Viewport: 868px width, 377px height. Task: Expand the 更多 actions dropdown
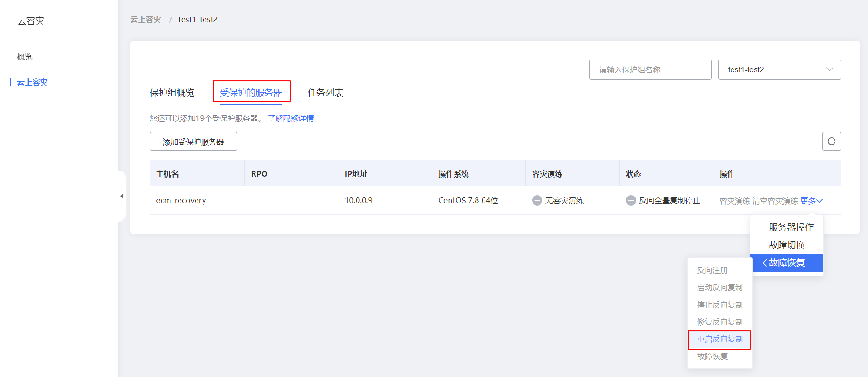(x=811, y=201)
